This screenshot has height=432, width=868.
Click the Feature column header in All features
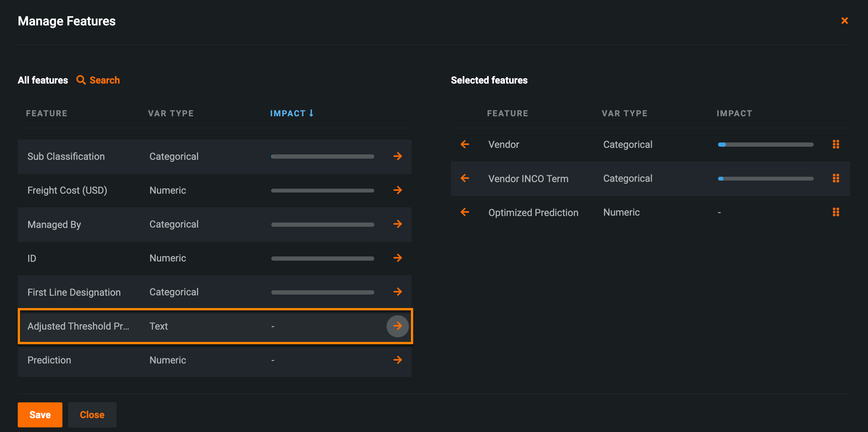[47, 113]
